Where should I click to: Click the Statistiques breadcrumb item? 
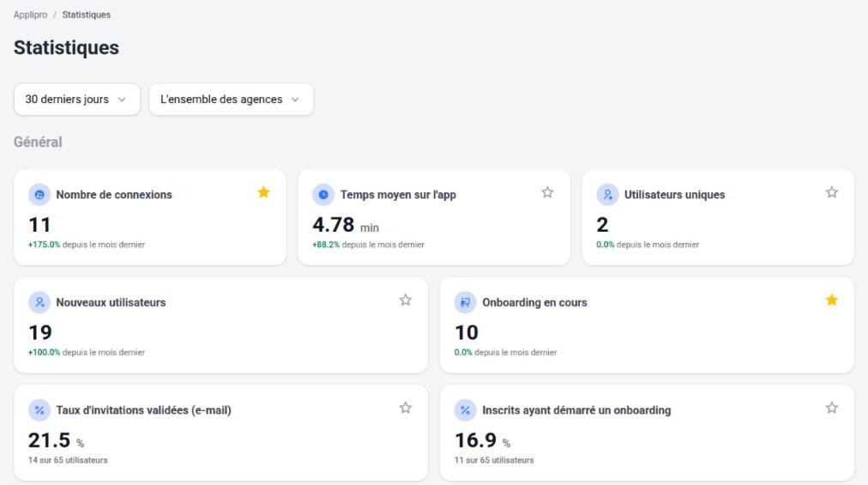tap(87, 15)
